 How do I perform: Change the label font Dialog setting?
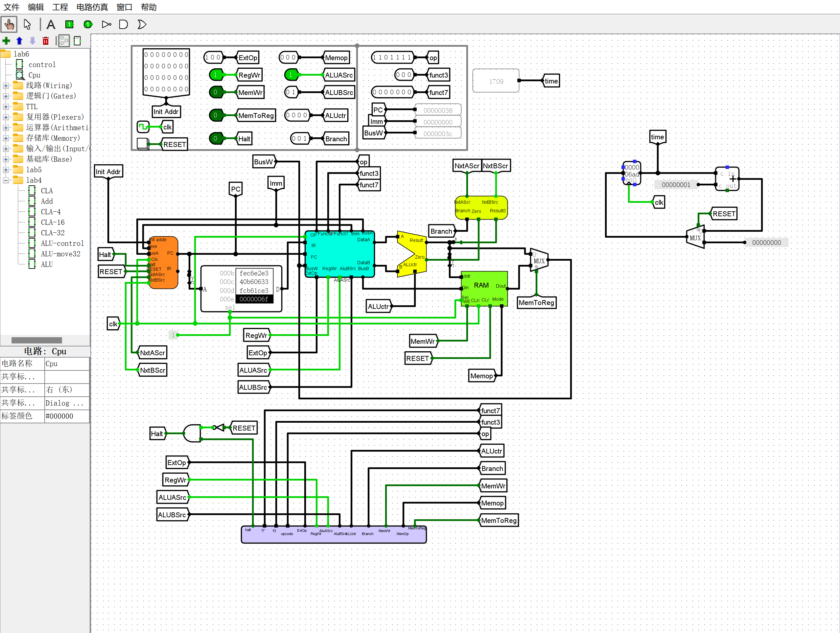click(x=67, y=403)
